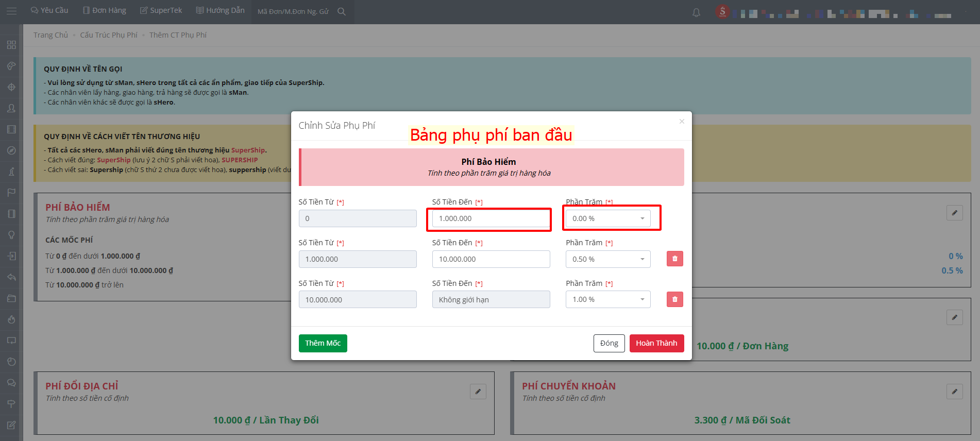The height and width of the screenshot is (441, 980).
Task: Edit Phí Bảo Hiểm card pencil icon
Action: (x=955, y=213)
